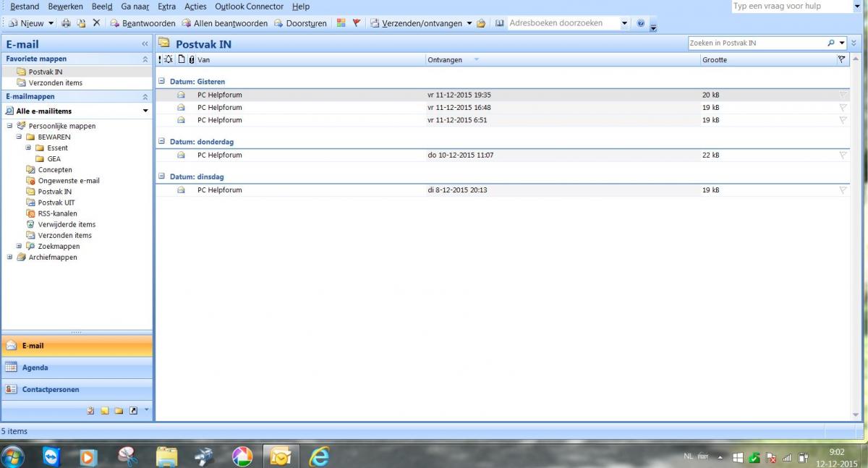
Task: Delete the message with the X icon
Action: coord(96,23)
